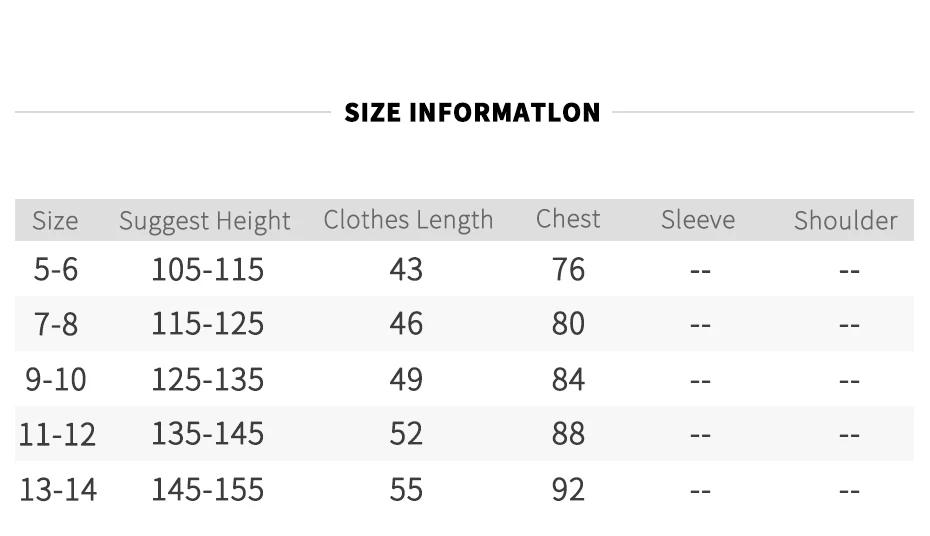Select chest value 80
This screenshot has height=536, width=930.
[568, 324]
